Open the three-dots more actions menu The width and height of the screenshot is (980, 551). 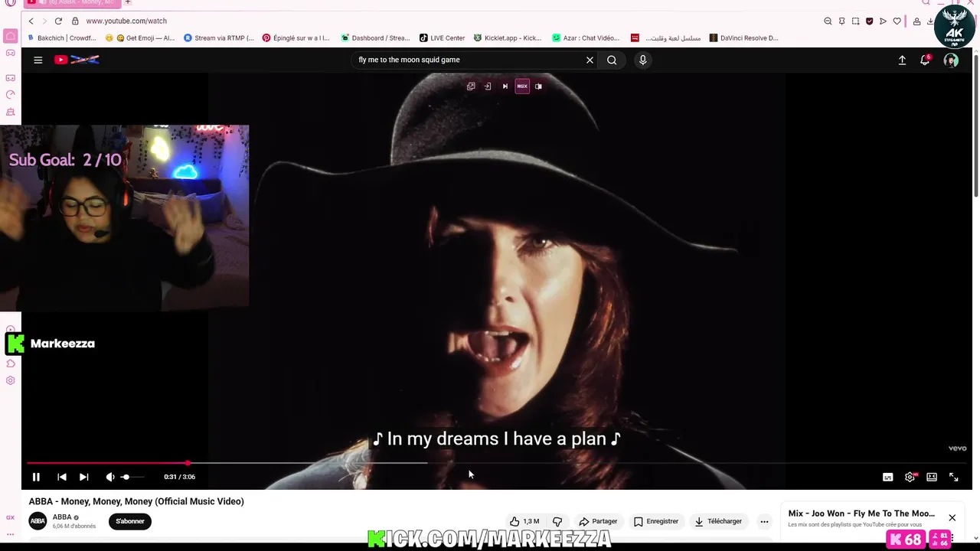coord(764,521)
